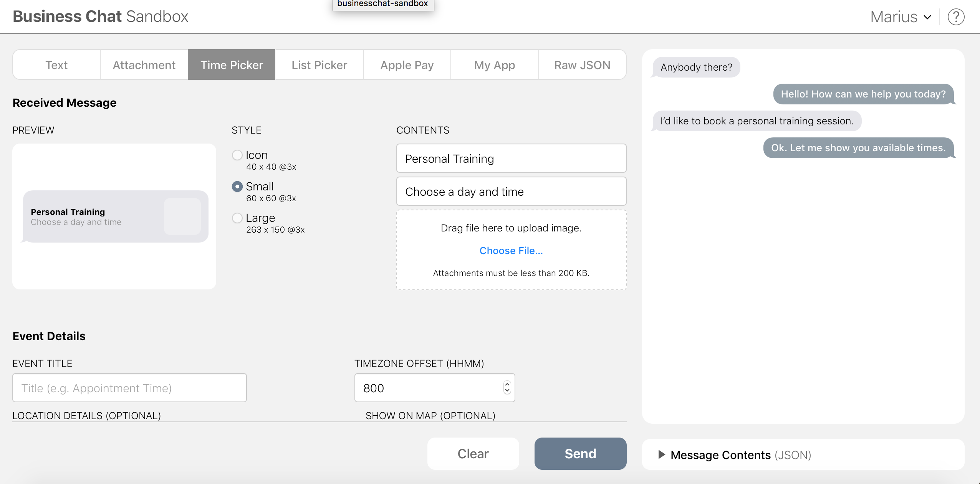Click the Choose a day and time field
Image resolution: width=980 pixels, height=484 pixels.
coord(511,192)
